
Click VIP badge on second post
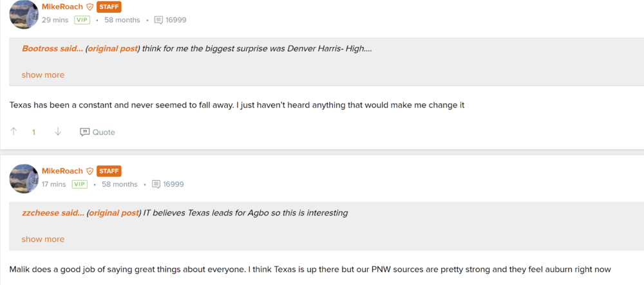[79, 184]
